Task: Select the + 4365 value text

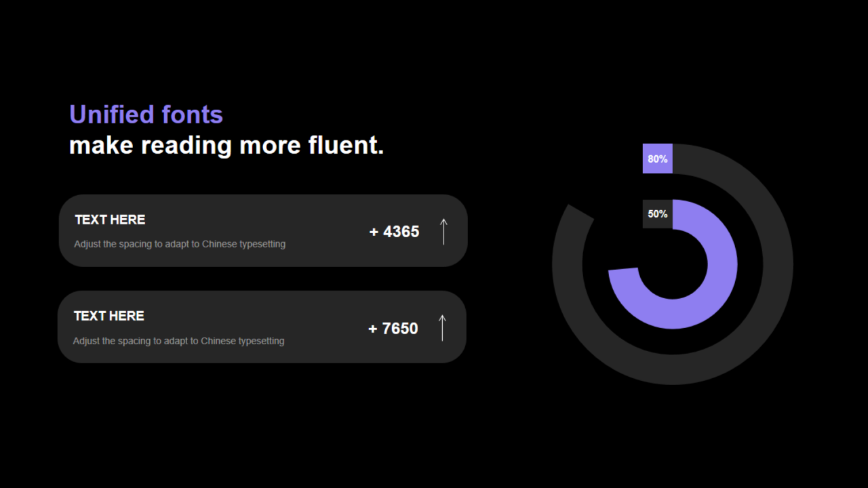Action: pos(394,232)
